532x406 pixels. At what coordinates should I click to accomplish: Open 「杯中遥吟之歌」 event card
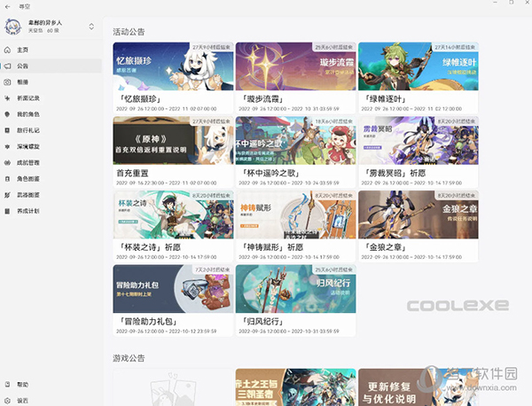coord(295,152)
